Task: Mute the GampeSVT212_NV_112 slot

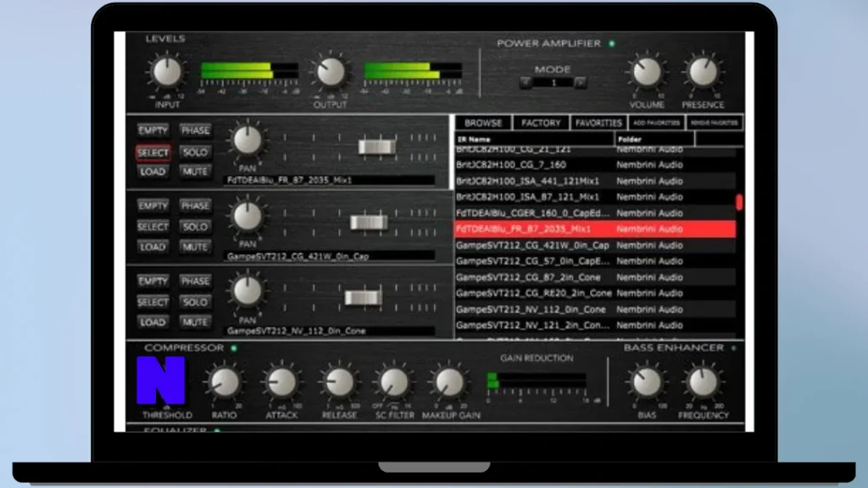Action: coord(196,322)
